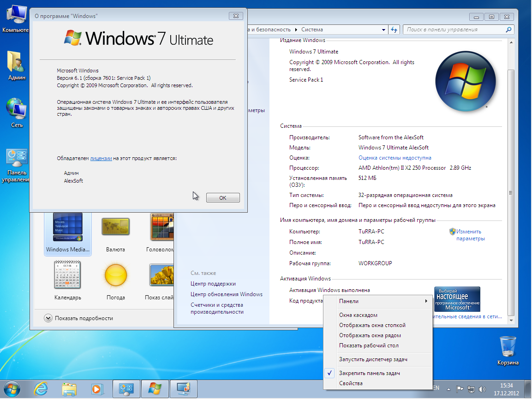Screen dimensions: 532x399
Task: Click the scroll-up arrow in System window
Action: [511, 42]
